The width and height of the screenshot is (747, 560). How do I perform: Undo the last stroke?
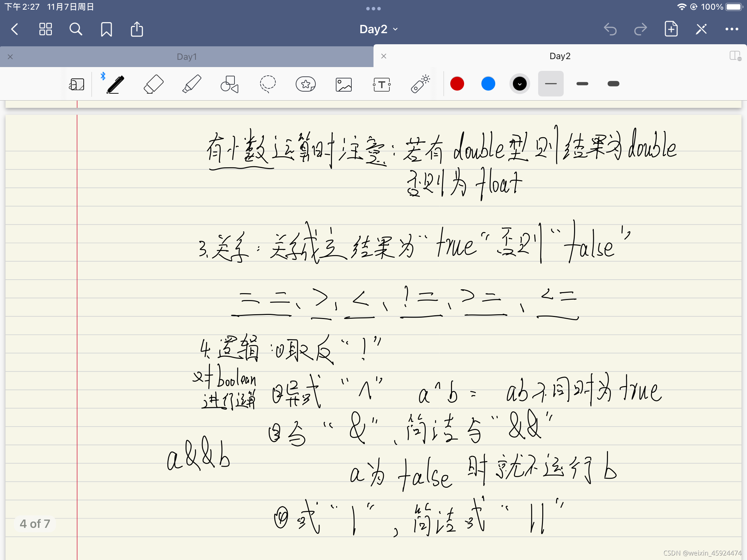coord(610,29)
